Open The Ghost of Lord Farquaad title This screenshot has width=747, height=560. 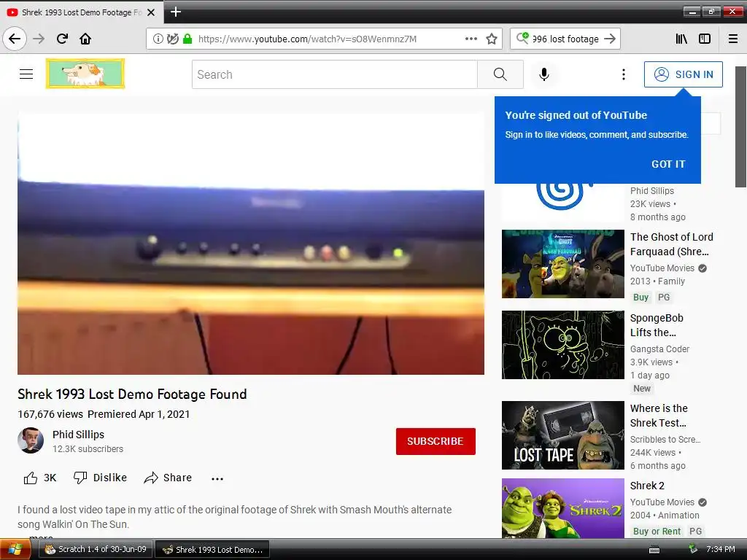(x=671, y=244)
